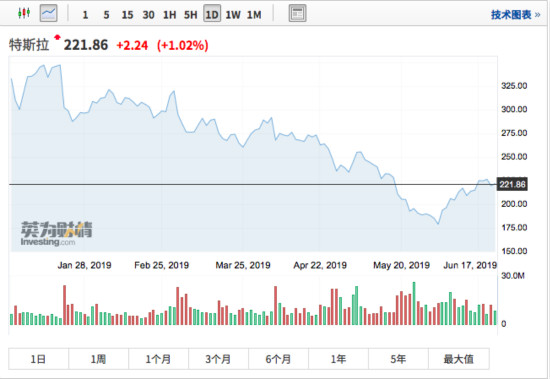
Task: Set the interval to 1 minute
Action: click(x=85, y=15)
